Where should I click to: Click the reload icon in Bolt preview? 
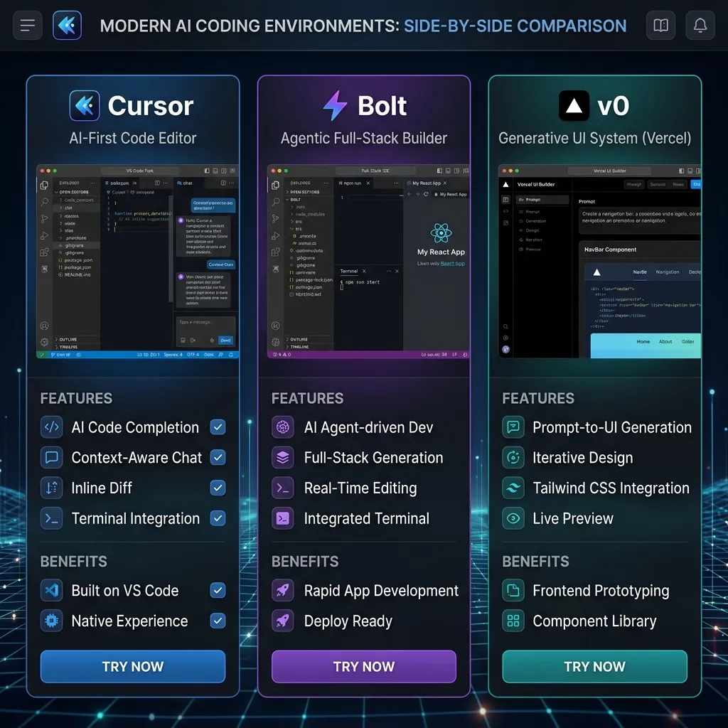point(426,194)
